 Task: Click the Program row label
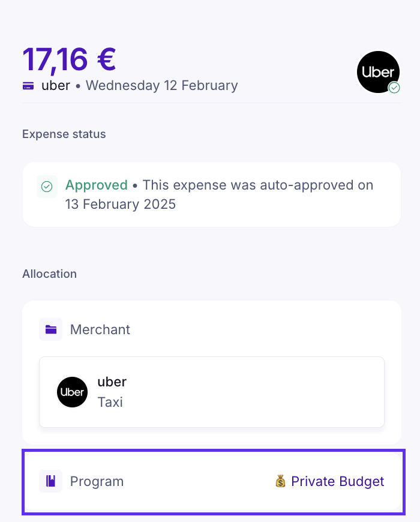click(97, 481)
